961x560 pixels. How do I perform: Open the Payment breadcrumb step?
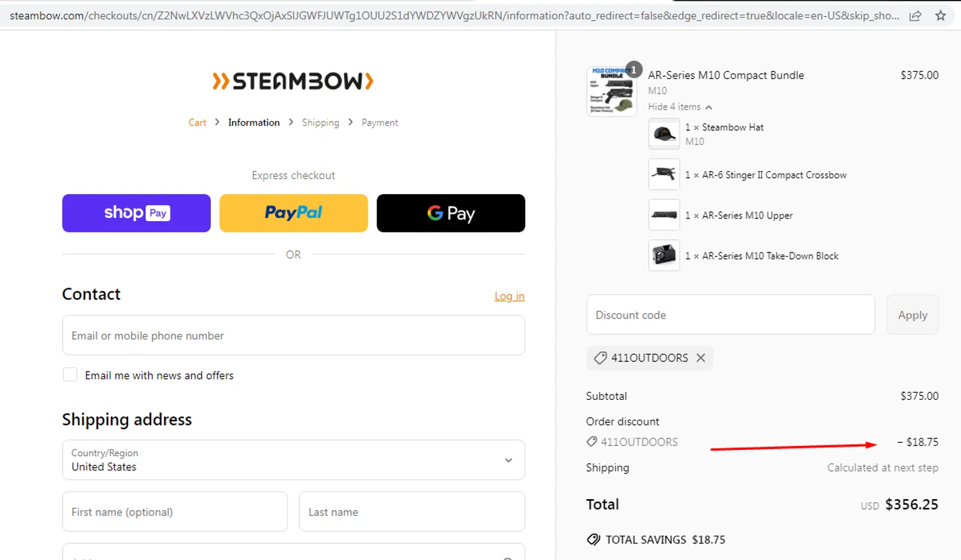[380, 122]
